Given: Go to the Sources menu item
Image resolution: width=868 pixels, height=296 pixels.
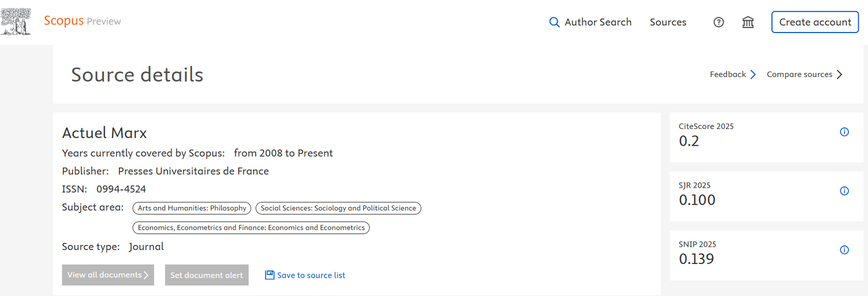Looking at the screenshot, I should [x=668, y=22].
